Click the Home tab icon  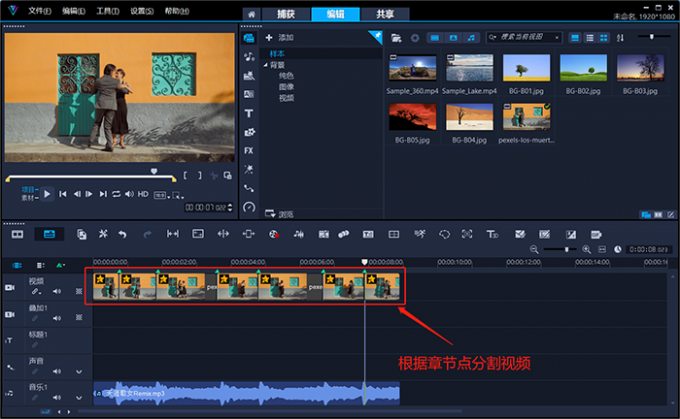pyautogui.click(x=252, y=14)
